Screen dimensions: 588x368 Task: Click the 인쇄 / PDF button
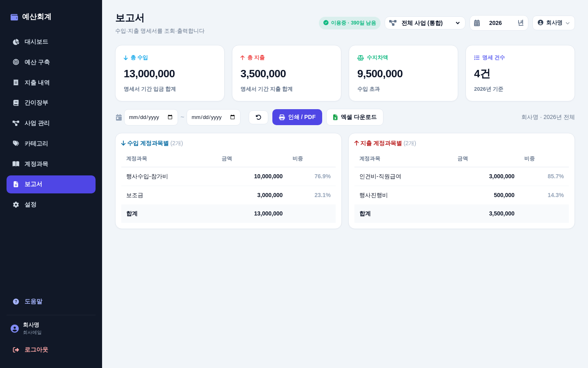(297, 117)
